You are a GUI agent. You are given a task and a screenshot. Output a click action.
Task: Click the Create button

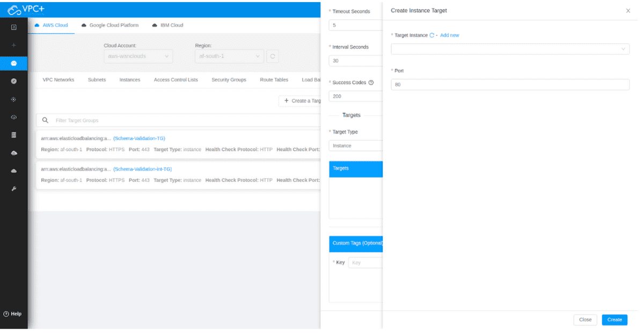[x=614, y=320]
